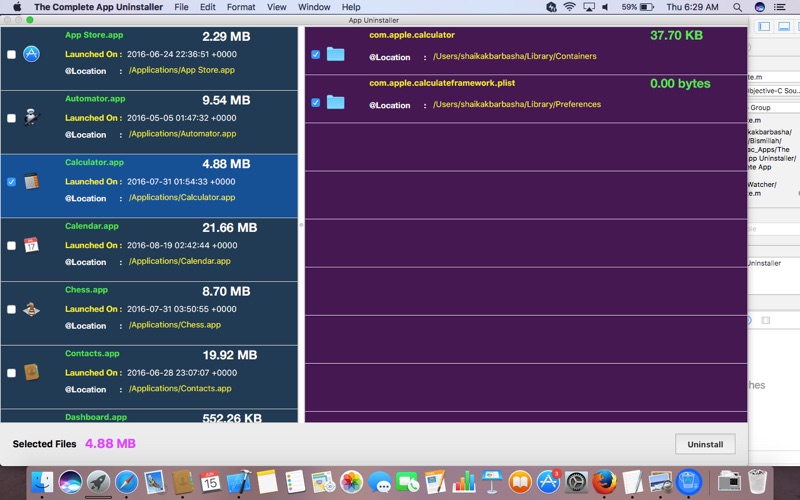Open Spotlight search magnifier in menu bar
Screen dimensions: 800x500
(x=737, y=7)
